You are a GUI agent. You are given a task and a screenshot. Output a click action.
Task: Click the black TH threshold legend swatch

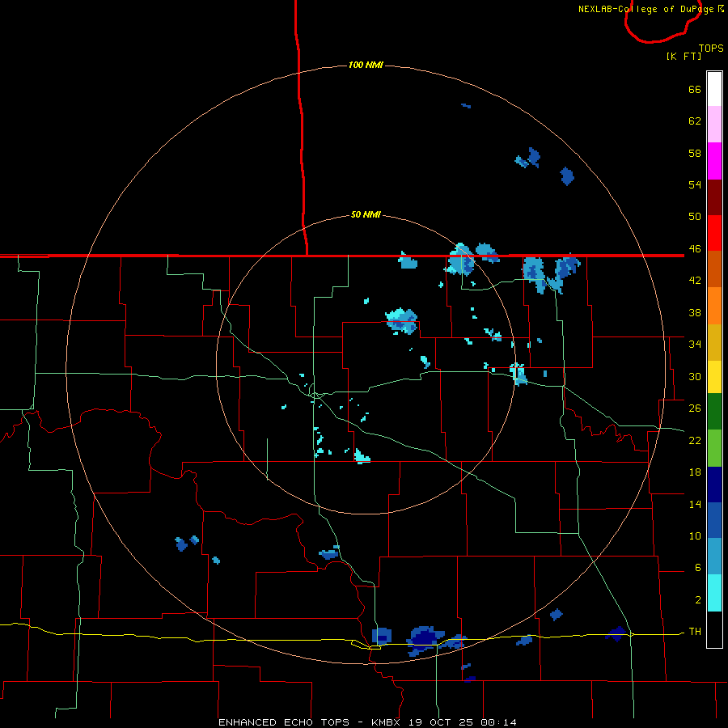pos(714,629)
